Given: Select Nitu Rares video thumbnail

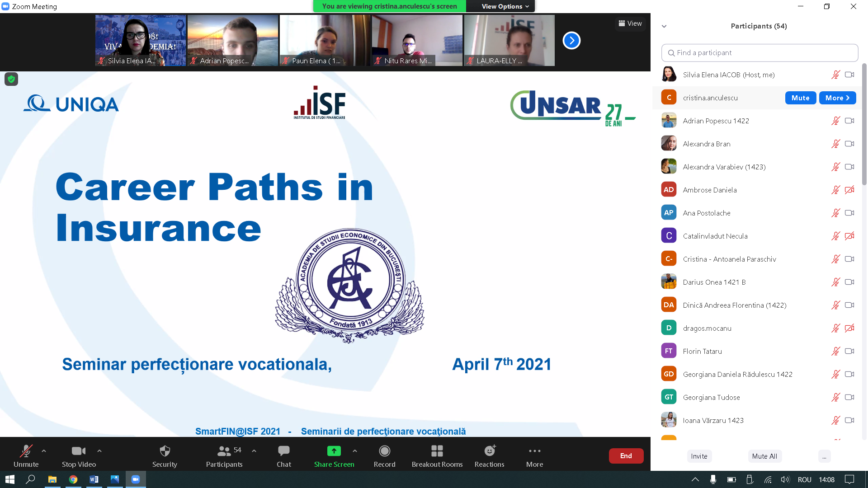Looking at the screenshot, I should pyautogui.click(x=417, y=40).
